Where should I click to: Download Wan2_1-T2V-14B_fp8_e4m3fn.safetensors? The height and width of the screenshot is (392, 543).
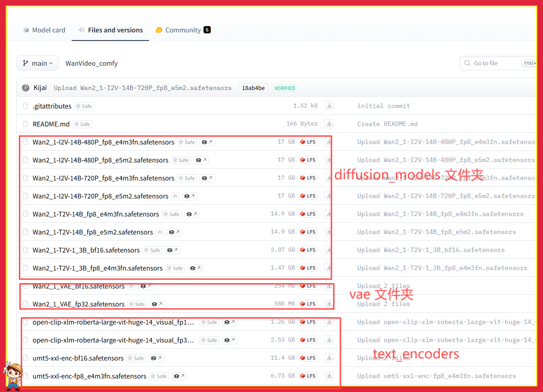pos(329,214)
